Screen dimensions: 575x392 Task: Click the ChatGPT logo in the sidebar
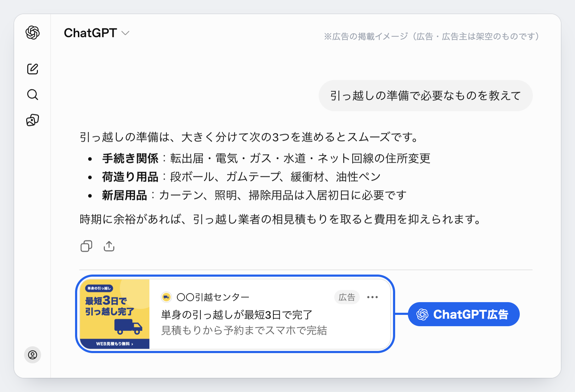(33, 33)
